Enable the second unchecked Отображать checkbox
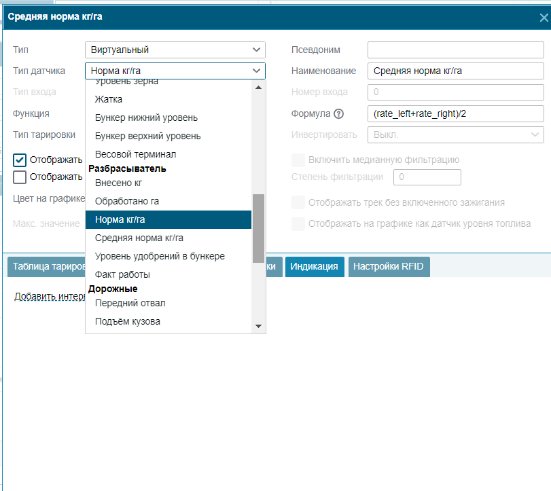551x491 pixels. click(x=20, y=177)
